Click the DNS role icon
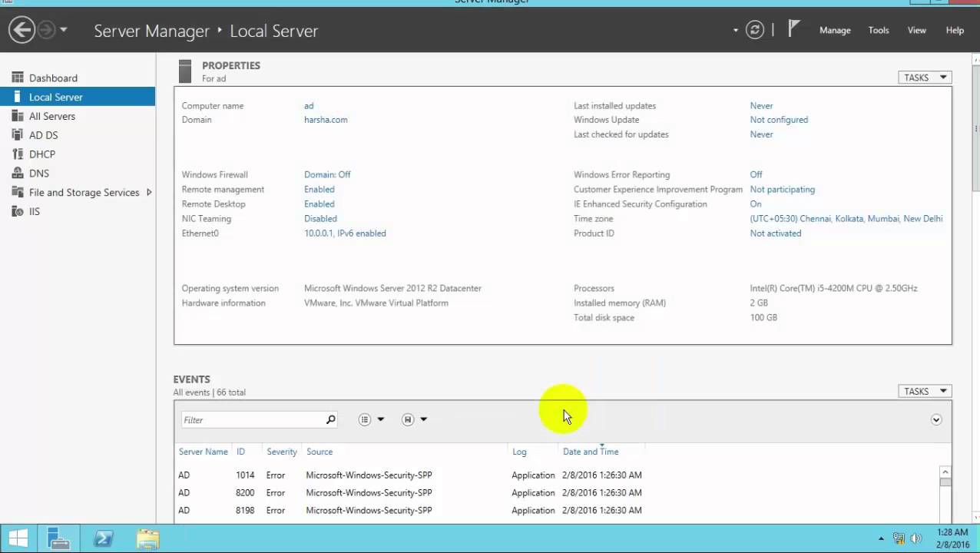The width and height of the screenshot is (980, 553). [x=18, y=173]
